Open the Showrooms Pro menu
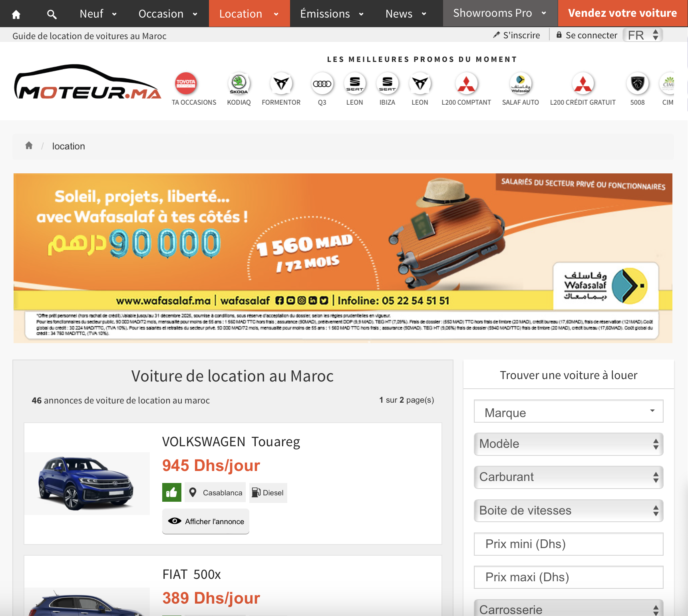 pos(500,13)
